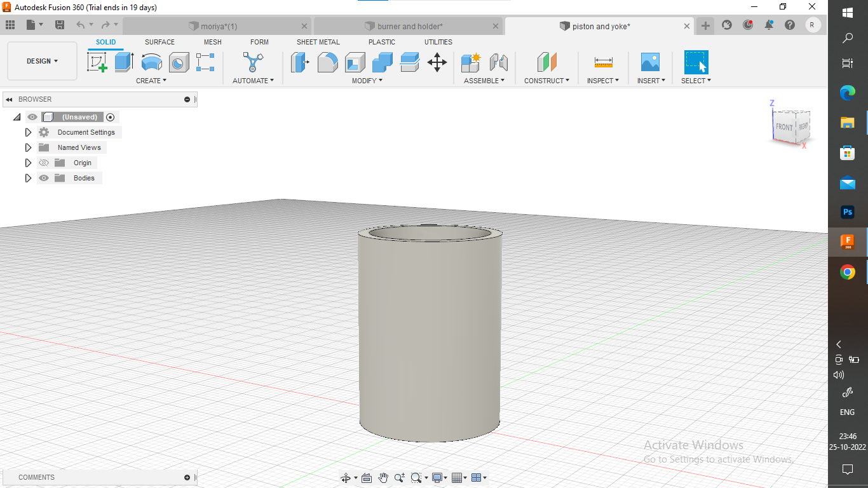Click the Move/Copy arrows icon

pyautogui.click(x=437, y=62)
